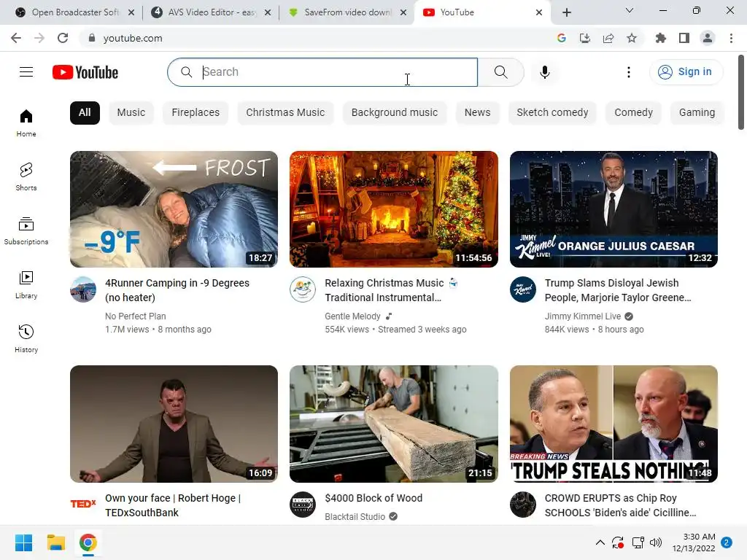Open Gentle Melody channel avatar
This screenshot has width=747, height=560.
[303, 289]
